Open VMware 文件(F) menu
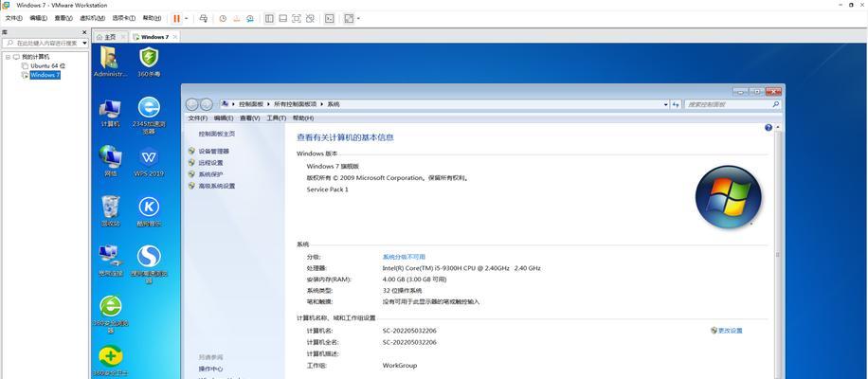868x379 pixels. click(x=13, y=18)
